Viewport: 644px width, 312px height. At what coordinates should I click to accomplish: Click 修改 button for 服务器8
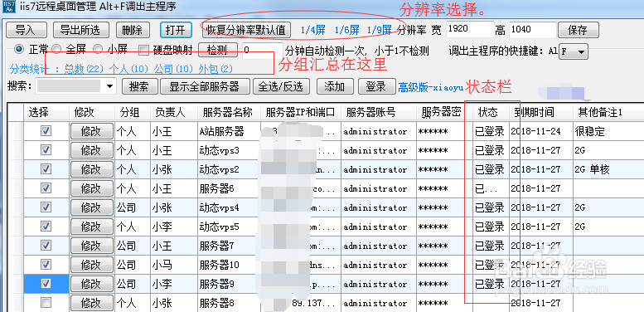click(x=92, y=304)
